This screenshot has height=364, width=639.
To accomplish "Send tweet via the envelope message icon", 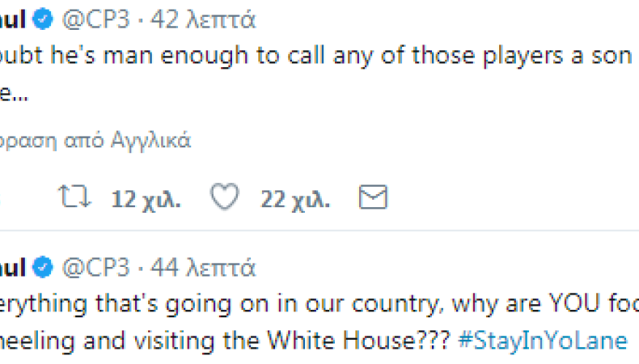I will click(373, 197).
